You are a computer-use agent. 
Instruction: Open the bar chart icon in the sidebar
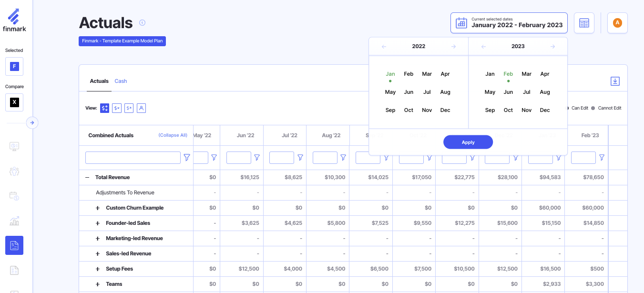pyautogui.click(x=14, y=221)
